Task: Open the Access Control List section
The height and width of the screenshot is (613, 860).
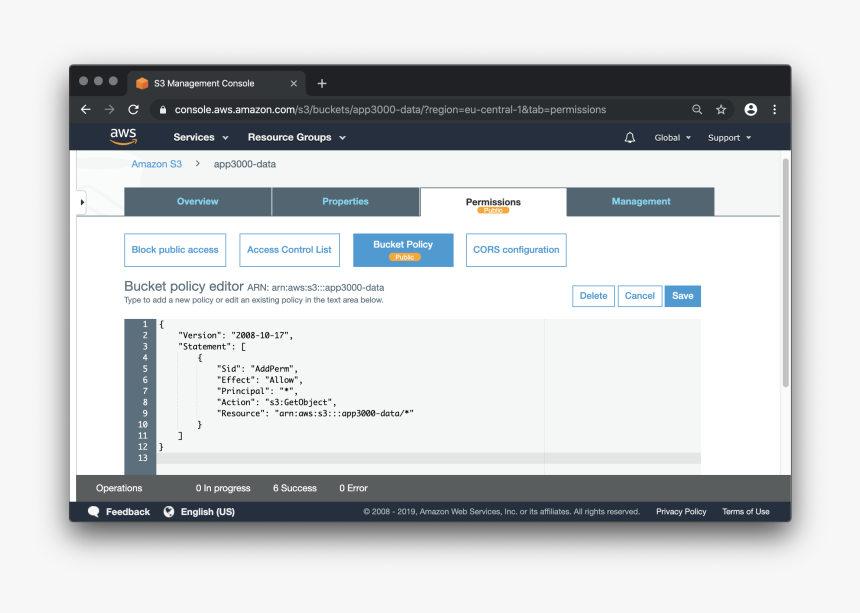Action: (290, 250)
